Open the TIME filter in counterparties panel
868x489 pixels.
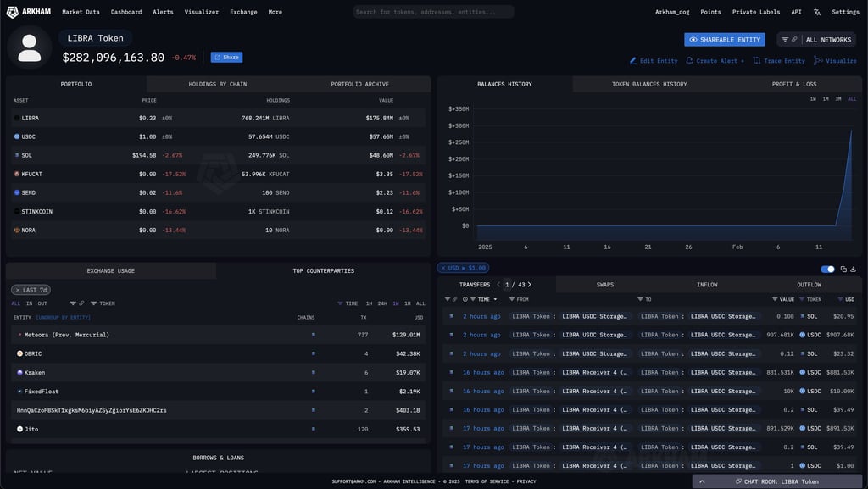348,303
